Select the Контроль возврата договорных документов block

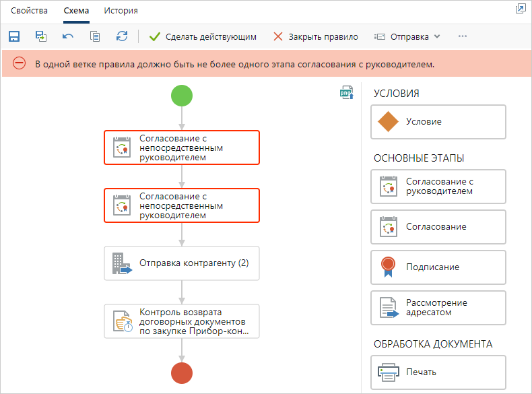tap(182, 321)
